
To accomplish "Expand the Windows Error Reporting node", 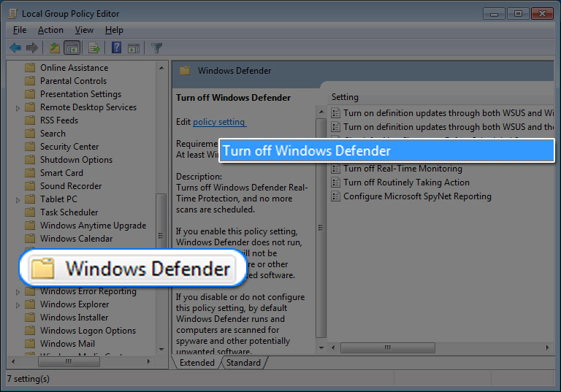I will click(x=18, y=292).
